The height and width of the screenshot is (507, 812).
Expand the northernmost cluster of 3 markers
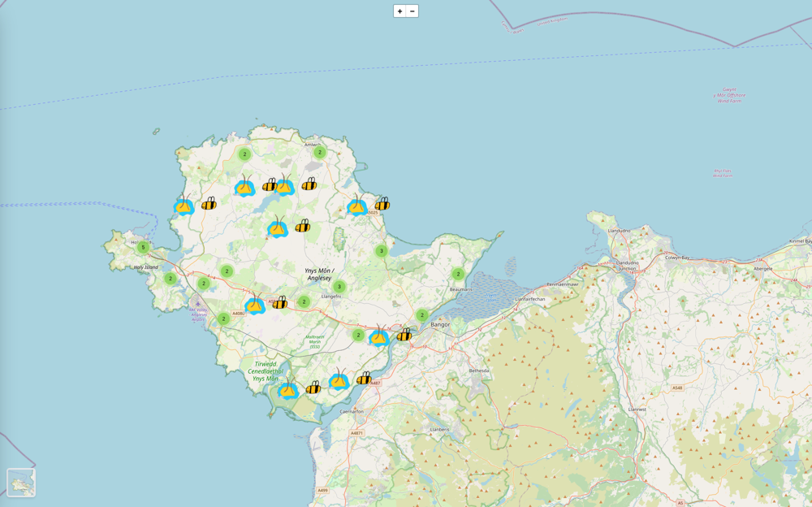(381, 251)
